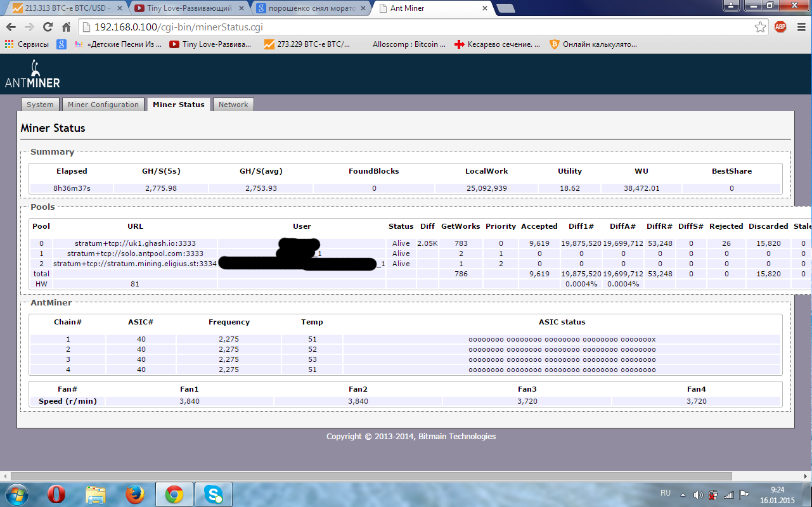Image resolution: width=812 pixels, height=507 pixels.
Task: Open the browser home page
Action: coord(66,27)
